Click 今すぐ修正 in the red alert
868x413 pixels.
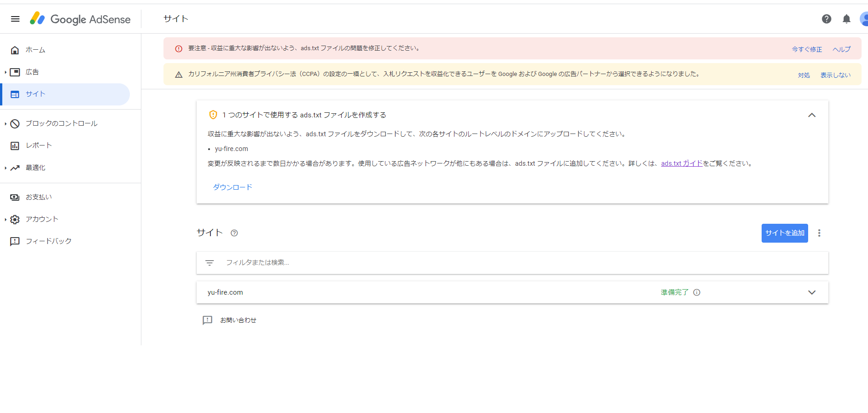point(807,49)
